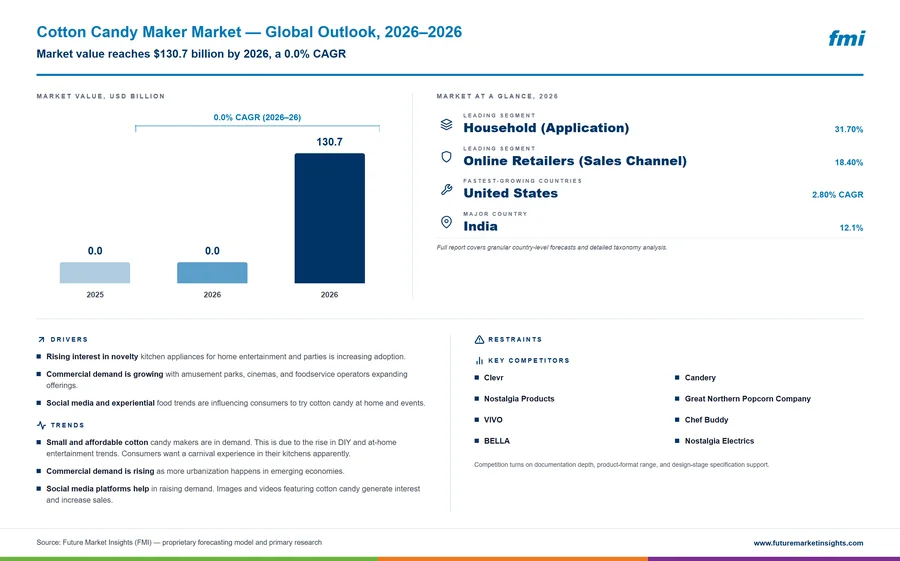Click the Nostalgia Products competitor entry
900x561 pixels.
pos(519,399)
